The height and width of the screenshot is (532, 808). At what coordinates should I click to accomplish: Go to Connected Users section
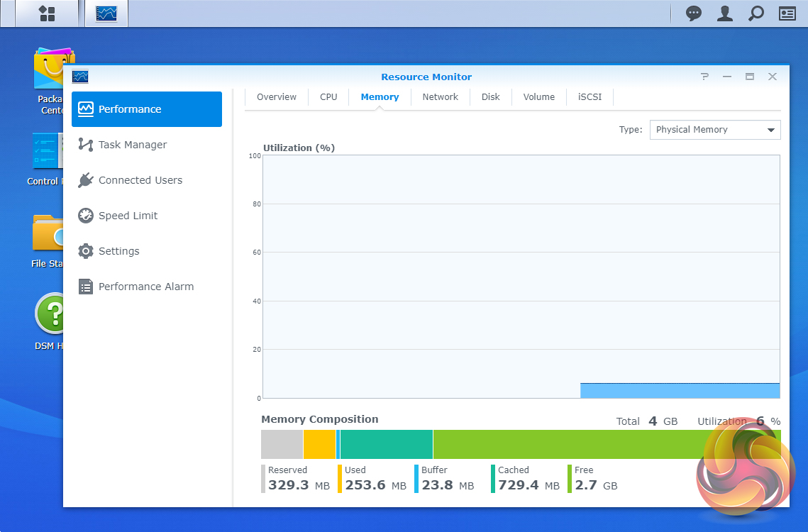(140, 180)
